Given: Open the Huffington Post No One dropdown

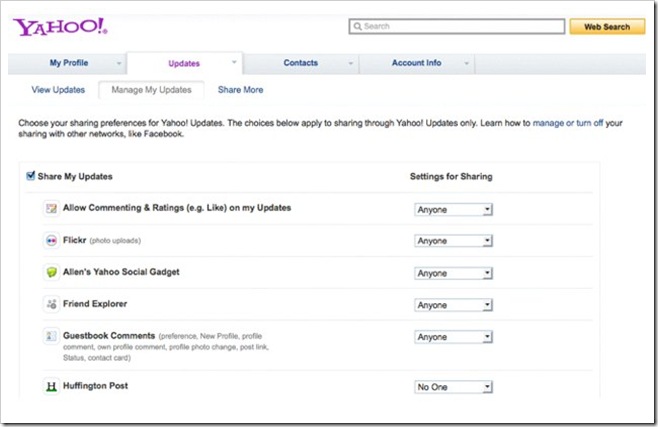Looking at the screenshot, I should pyautogui.click(x=453, y=387).
